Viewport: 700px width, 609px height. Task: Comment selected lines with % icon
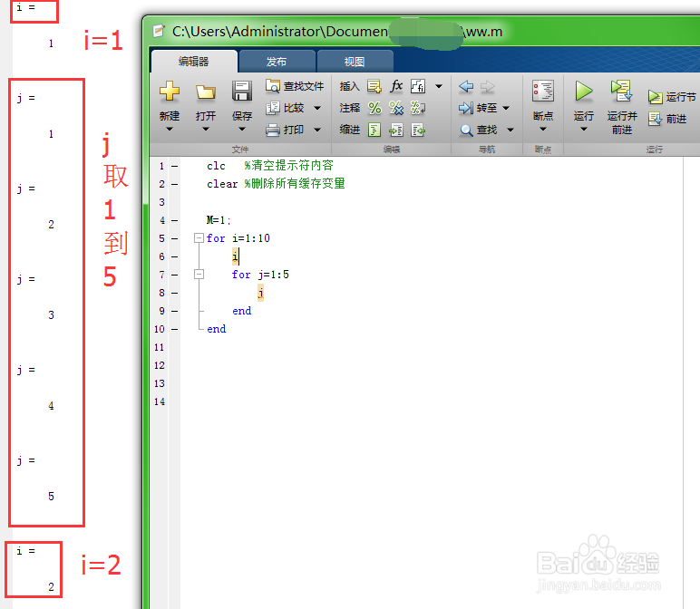[x=374, y=108]
